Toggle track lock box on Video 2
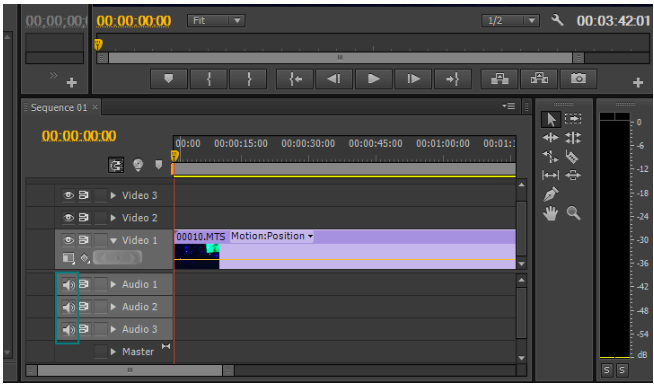The width and height of the screenshot is (654, 384). click(x=101, y=218)
